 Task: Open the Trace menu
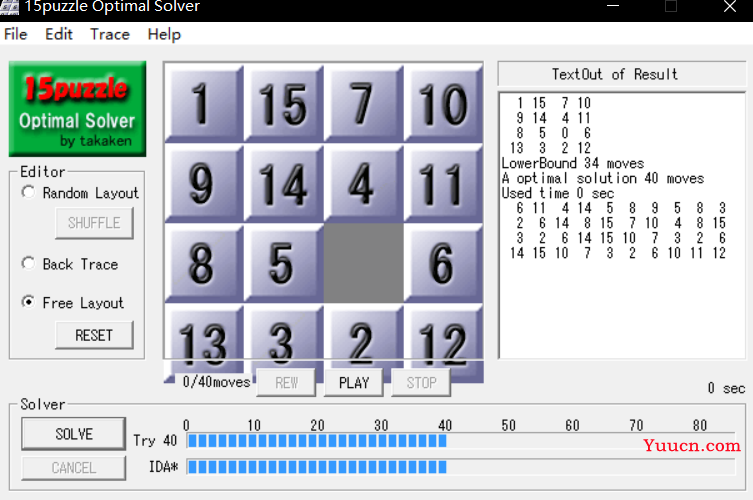(110, 34)
